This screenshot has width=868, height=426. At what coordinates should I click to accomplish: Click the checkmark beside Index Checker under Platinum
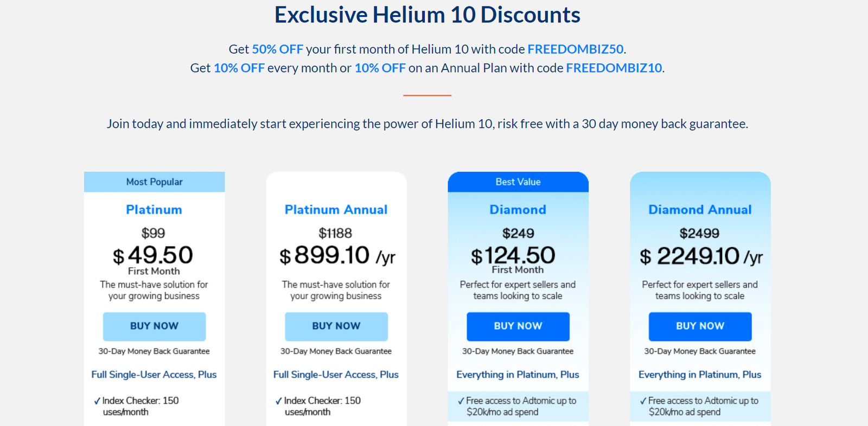pyautogui.click(x=97, y=401)
